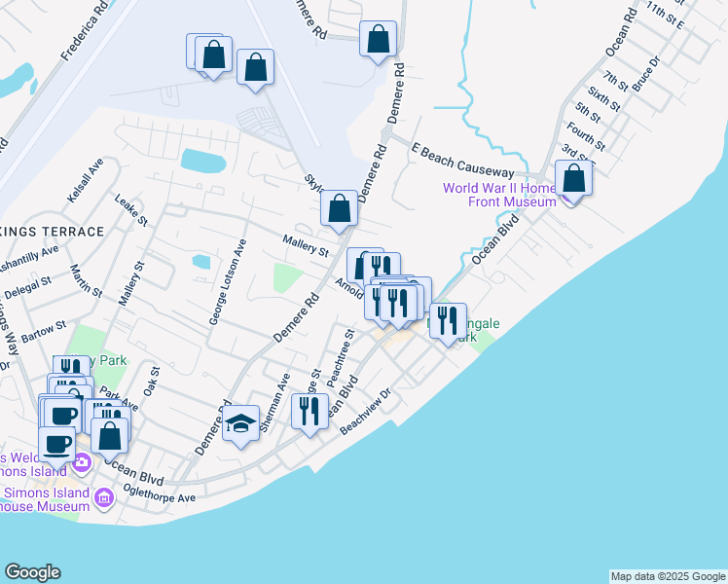The width and height of the screenshot is (728, 584).
Task: Click the graduation cap school marker
Action: [x=240, y=424]
